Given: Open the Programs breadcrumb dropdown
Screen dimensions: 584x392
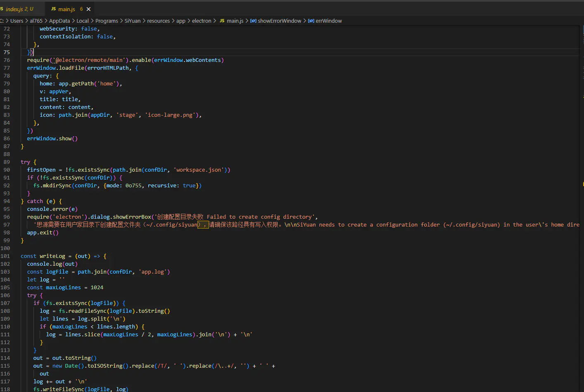Looking at the screenshot, I should (x=107, y=21).
